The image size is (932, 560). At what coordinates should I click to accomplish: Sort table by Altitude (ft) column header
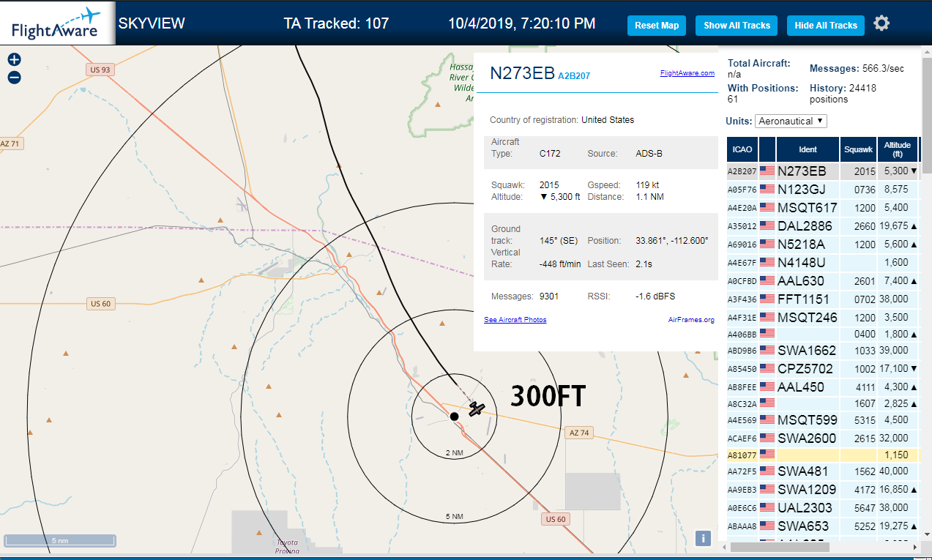click(x=897, y=149)
